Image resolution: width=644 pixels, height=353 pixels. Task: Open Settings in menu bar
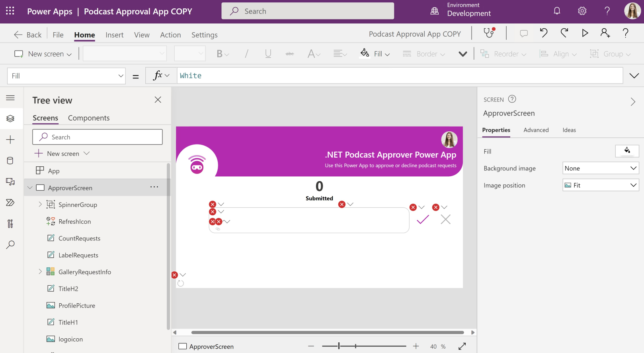coord(205,35)
